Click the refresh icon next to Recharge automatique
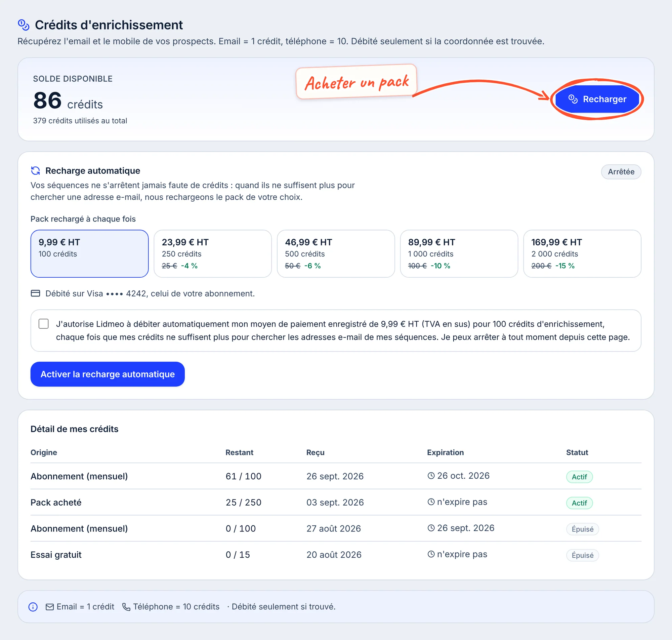672x640 pixels. coord(36,170)
